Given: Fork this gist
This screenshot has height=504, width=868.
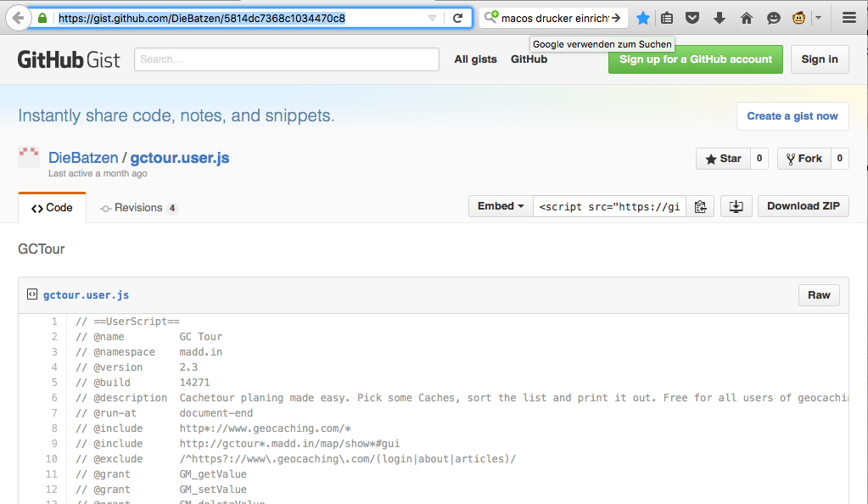Looking at the screenshot, I should (x=804, y=159).
